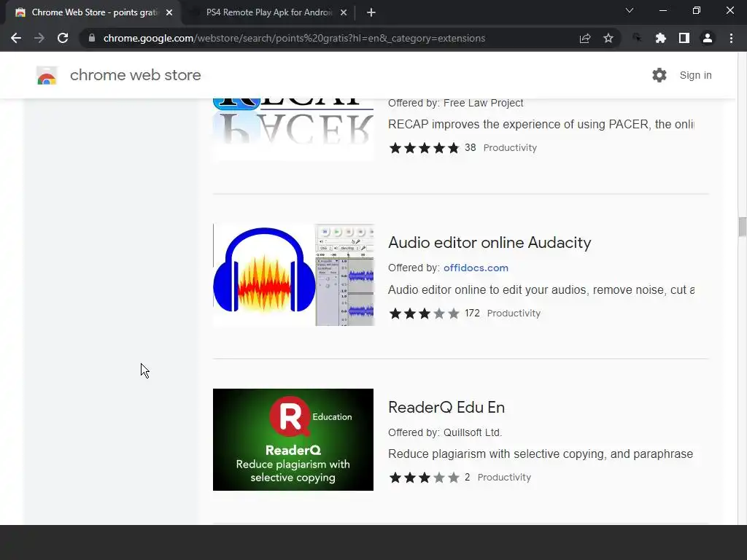This screenshot has width=747, height=560.
Task: Close the Chrome Web Store tab
Action: tap(169, 12)
